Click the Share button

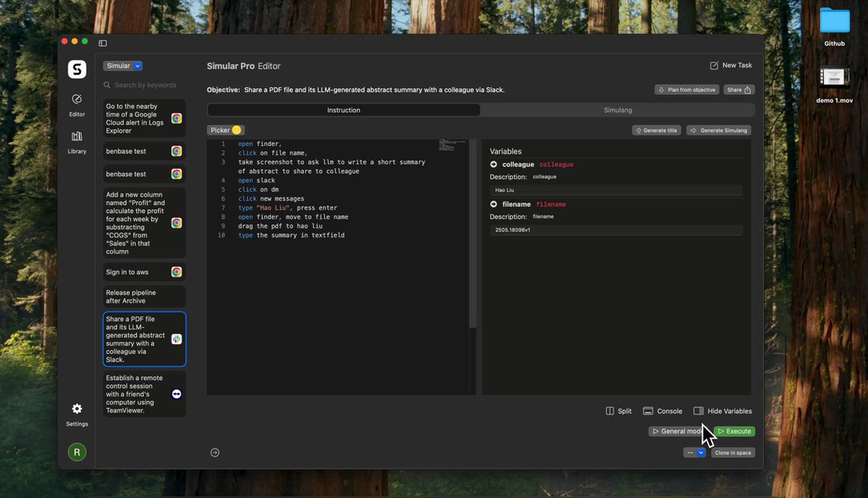pos(739,90)
